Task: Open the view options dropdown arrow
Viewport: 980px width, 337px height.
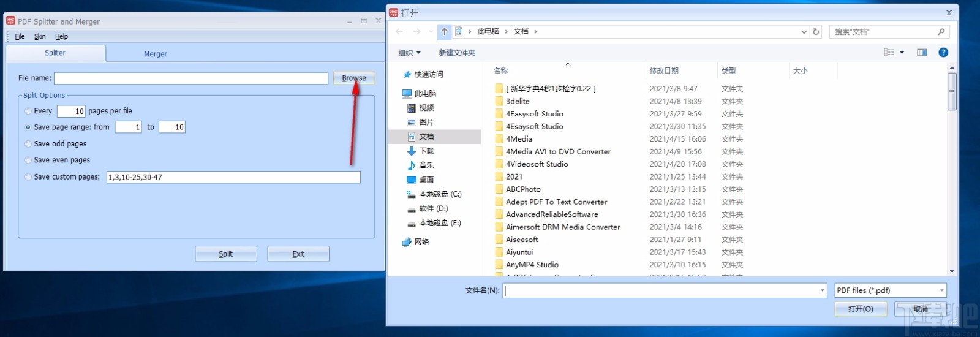Action: coord(902,53)
